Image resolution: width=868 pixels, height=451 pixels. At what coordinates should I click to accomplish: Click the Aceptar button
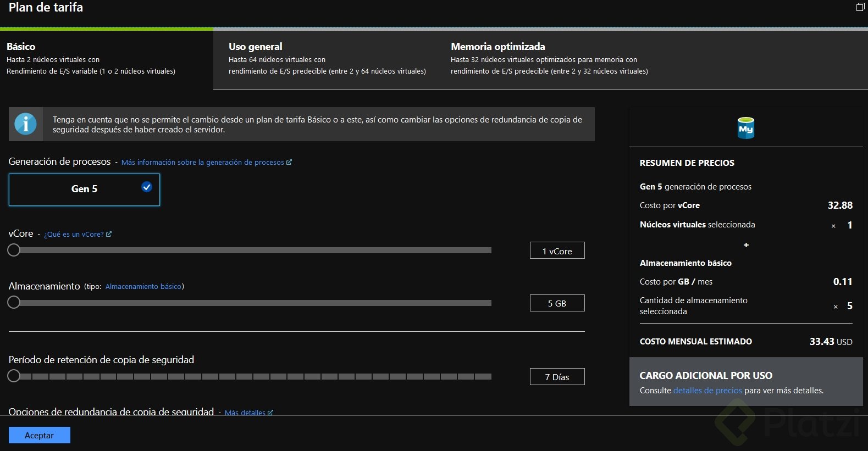[40, 435]
